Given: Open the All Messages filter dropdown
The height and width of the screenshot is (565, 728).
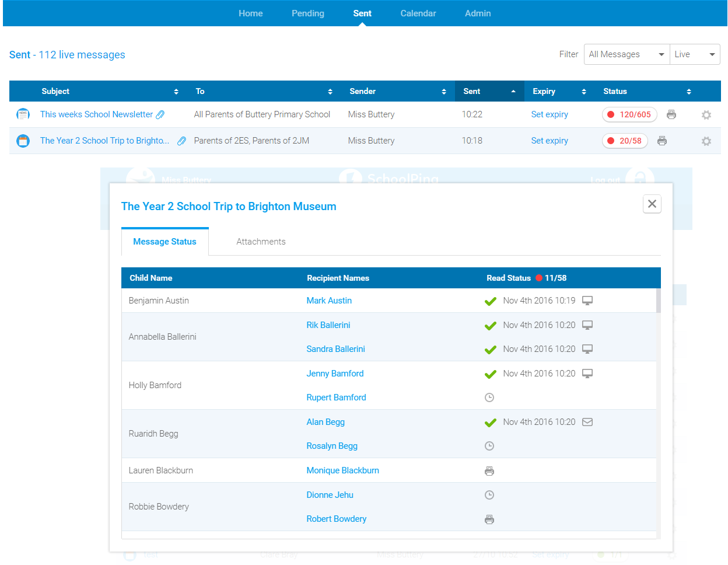Looking at the screenshot, I should click(x=626, y=54).
